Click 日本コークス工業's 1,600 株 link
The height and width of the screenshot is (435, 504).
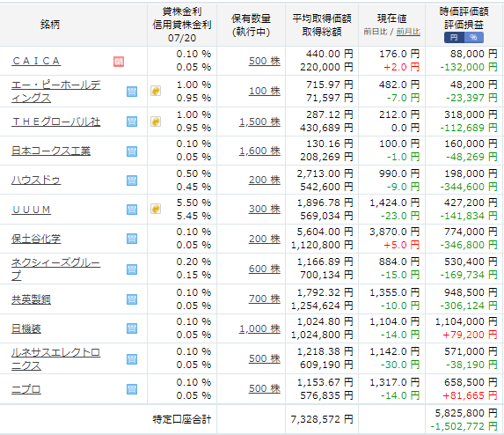click(x=259, y=151)
